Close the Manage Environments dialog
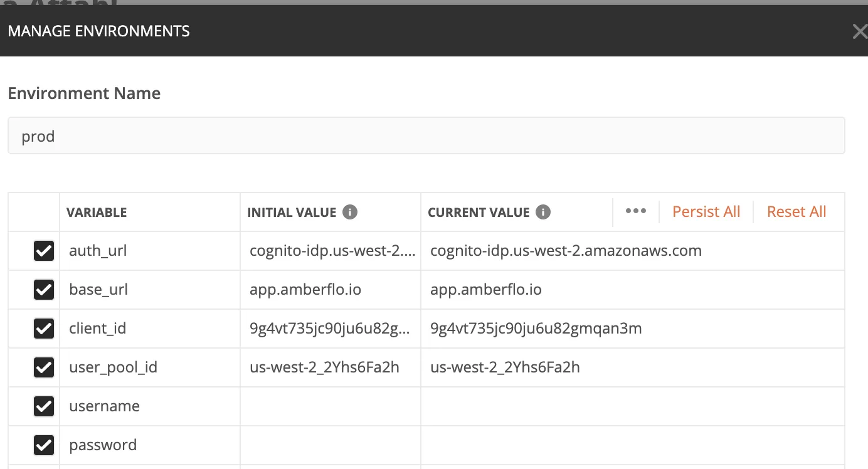This screenshot has width=868, height=469. pos(860,31)
